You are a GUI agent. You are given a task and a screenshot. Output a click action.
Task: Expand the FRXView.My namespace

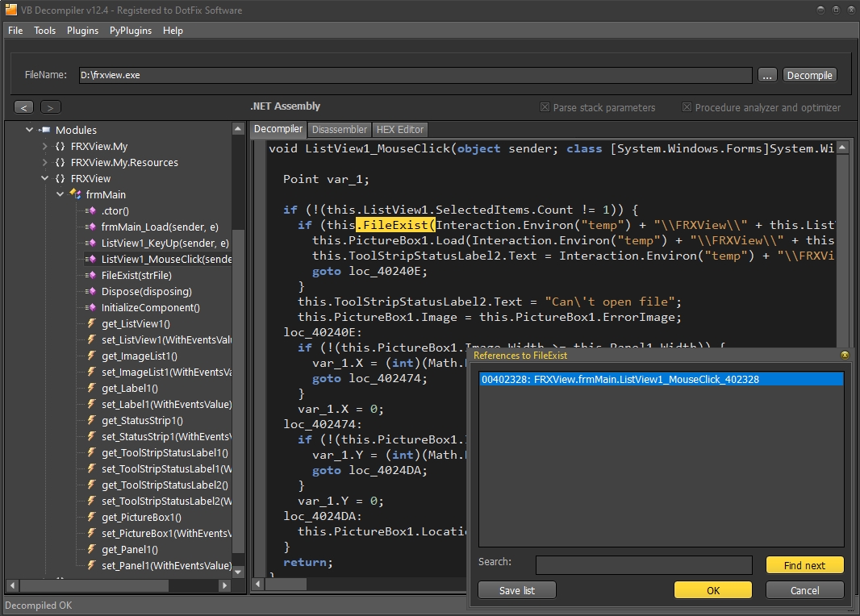pos(44,146)
